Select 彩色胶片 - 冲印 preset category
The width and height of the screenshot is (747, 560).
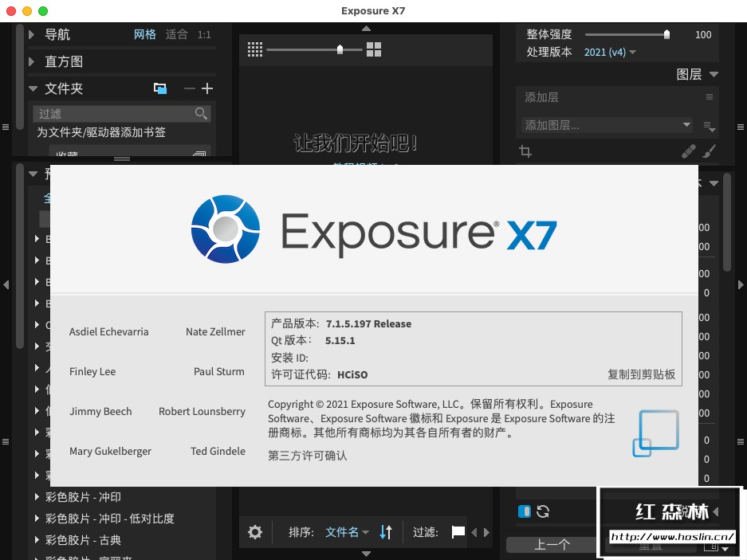click(x=83, y=496)
